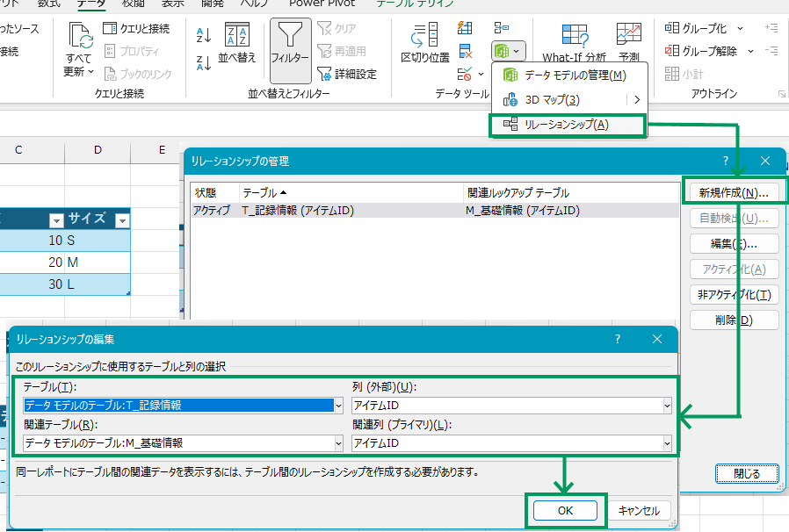
Task: Click the sort ascending A-Z icon
Action: point(204,35)
